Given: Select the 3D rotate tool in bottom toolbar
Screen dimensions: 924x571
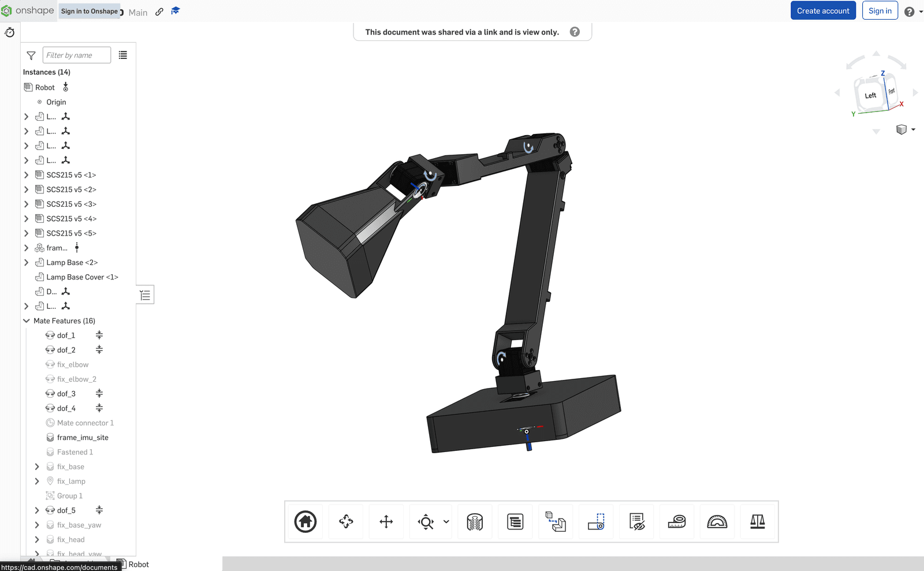Looking at the screenshot, I should tap(346, 522).
